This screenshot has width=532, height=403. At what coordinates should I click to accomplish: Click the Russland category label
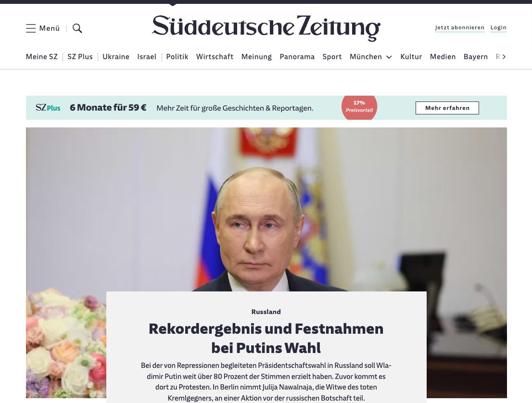266,312
